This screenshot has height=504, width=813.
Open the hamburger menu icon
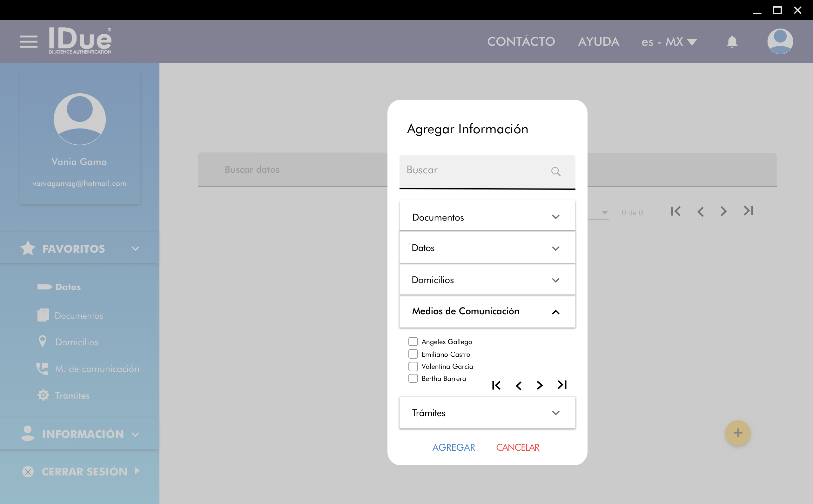point(28,42)
